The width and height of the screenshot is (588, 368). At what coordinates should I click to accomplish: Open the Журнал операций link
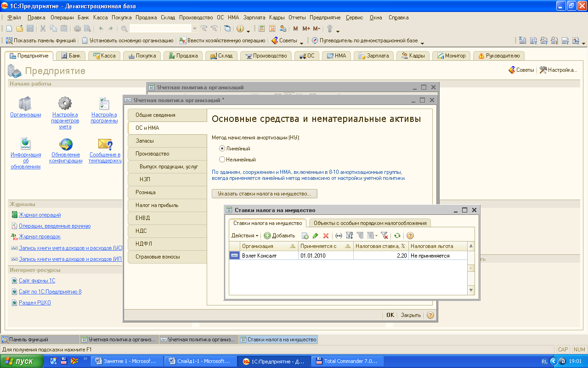40,215
